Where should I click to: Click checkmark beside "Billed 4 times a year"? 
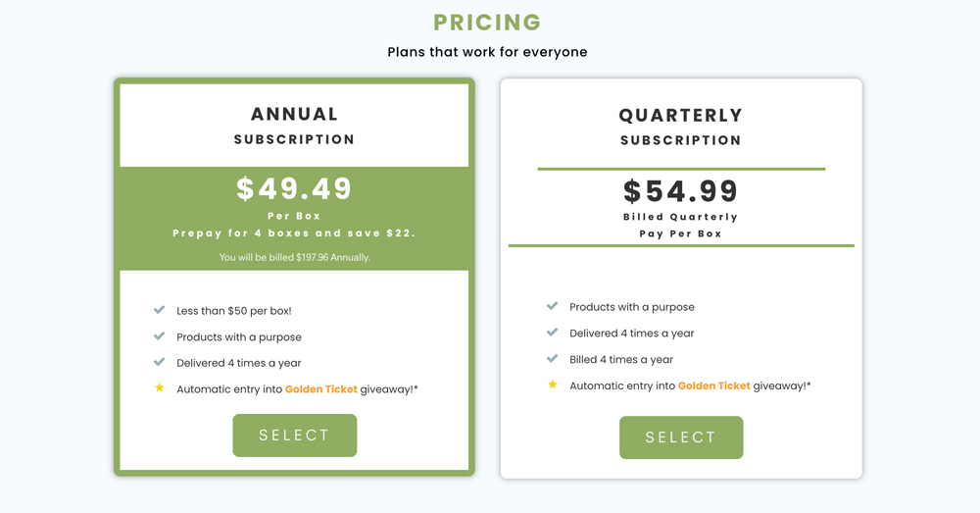click(552, 359)
